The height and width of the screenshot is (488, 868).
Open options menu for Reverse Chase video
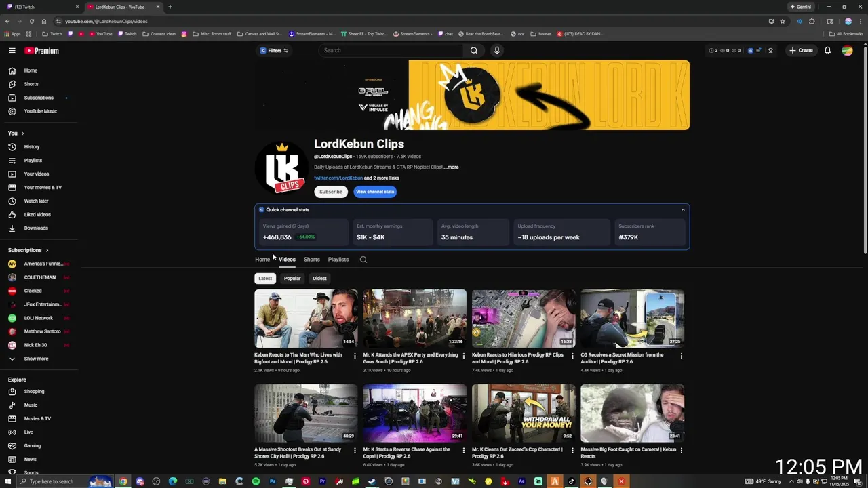click(463, 450)
